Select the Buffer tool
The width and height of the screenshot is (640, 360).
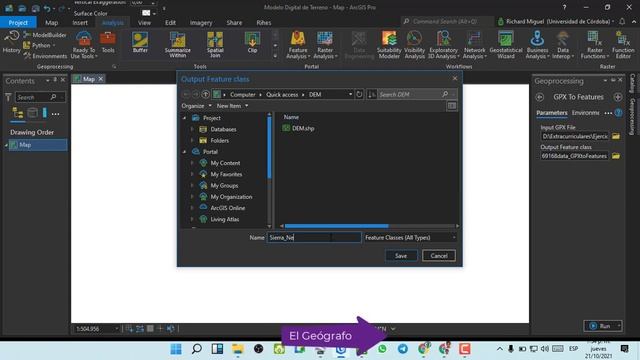click(140, 42)
